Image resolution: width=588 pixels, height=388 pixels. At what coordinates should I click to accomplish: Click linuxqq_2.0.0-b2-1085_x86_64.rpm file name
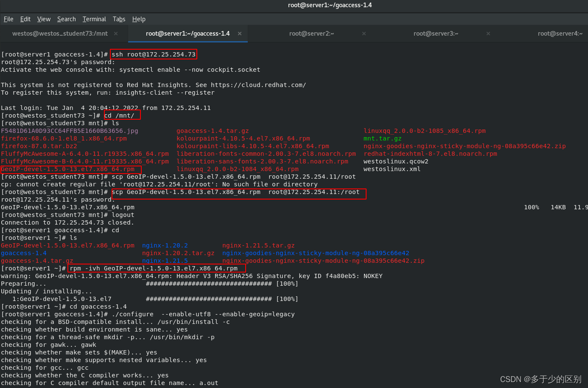[x=425, y=131]
